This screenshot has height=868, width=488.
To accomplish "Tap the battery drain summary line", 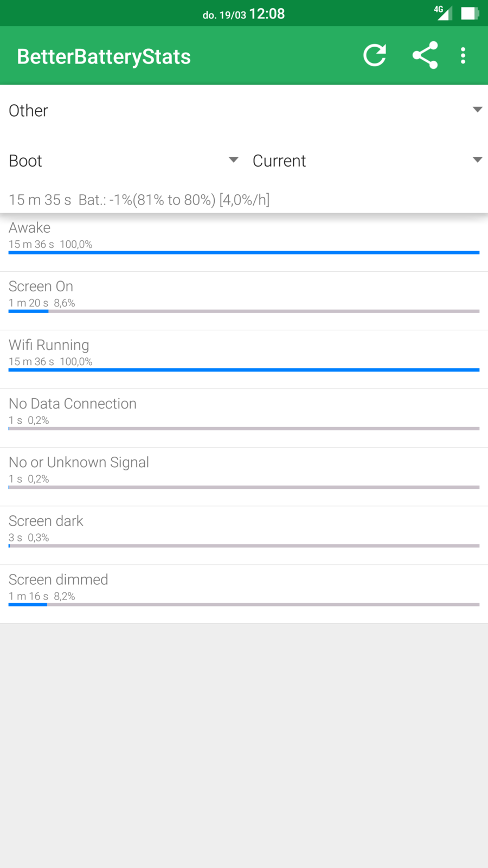I will (x=139, y=200).
